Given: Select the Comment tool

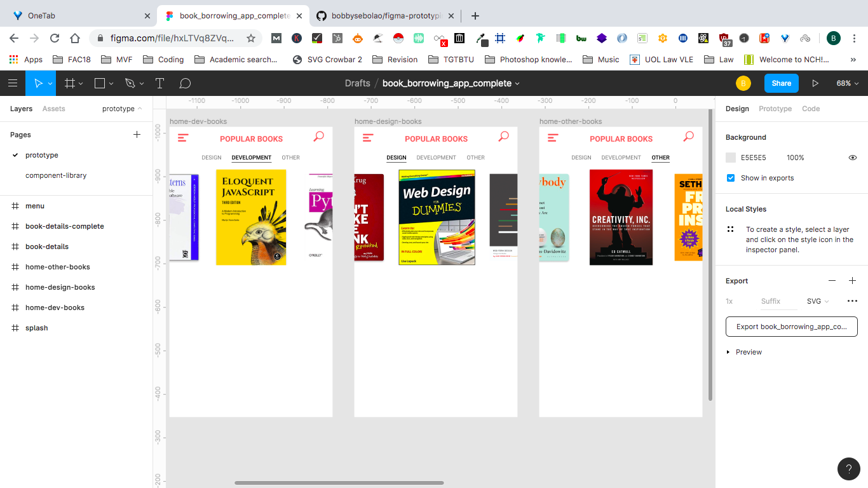Looking at the screenshot, I should [x=185, y=83].
